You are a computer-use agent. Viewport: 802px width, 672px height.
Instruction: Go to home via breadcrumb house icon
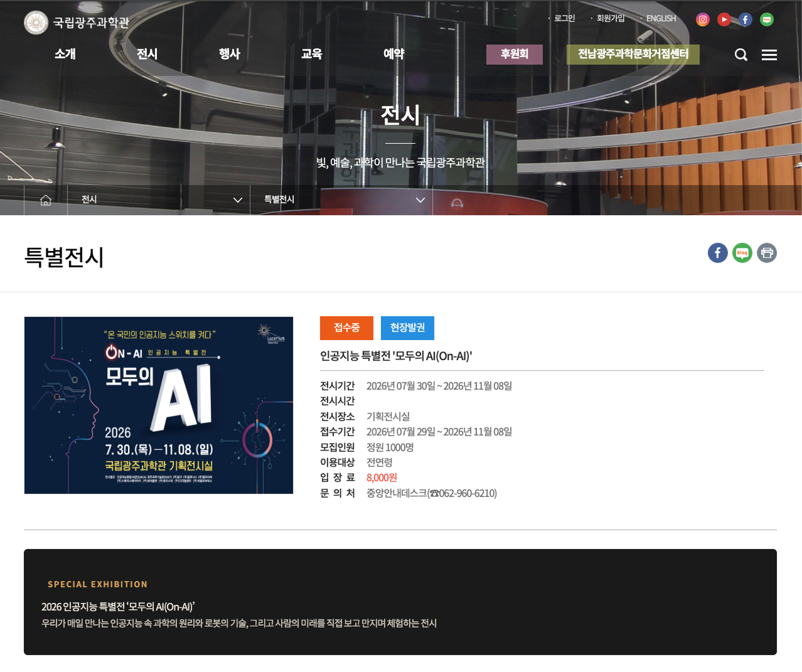click(x=46, y=200)
